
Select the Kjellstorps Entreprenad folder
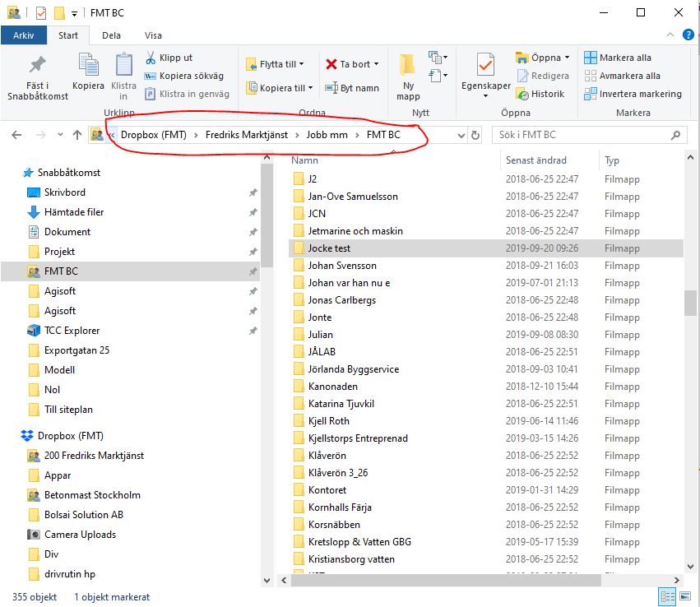[x=486, y=438]
